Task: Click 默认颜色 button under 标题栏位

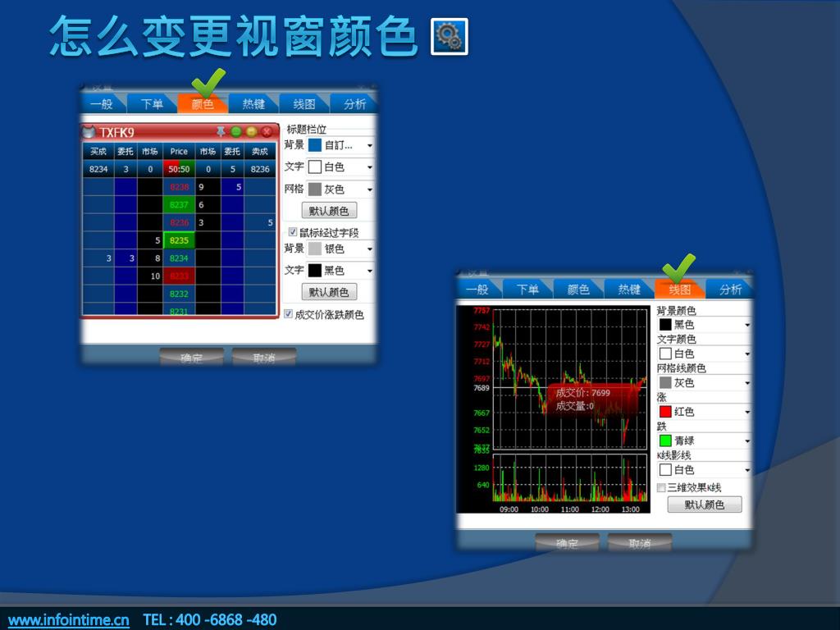Action: [329, 211]
